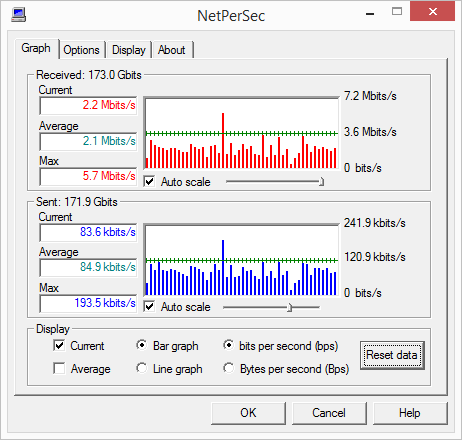Click the Received Max 5.7 Mbits/s field
462x440 pixels.
[x=88, y=176]
